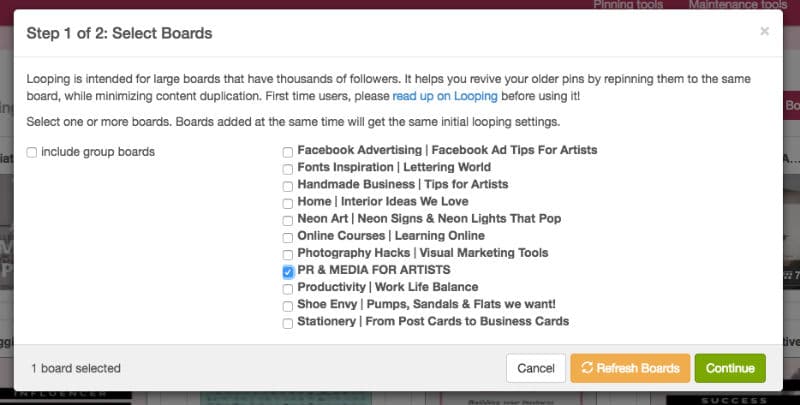The width and height of the screenshot is (800, 405).
Task: Open the Pinning tools menu
Action: tap(628, 5)
